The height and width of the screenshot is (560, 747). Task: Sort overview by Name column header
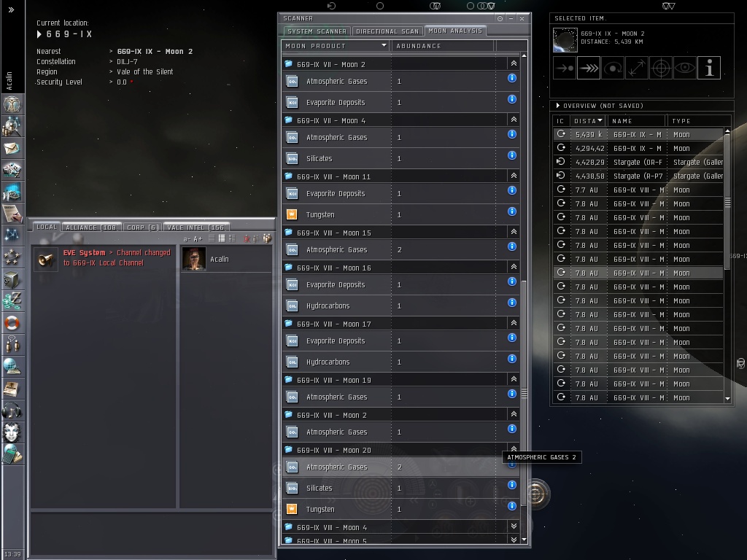click(636, 121)
